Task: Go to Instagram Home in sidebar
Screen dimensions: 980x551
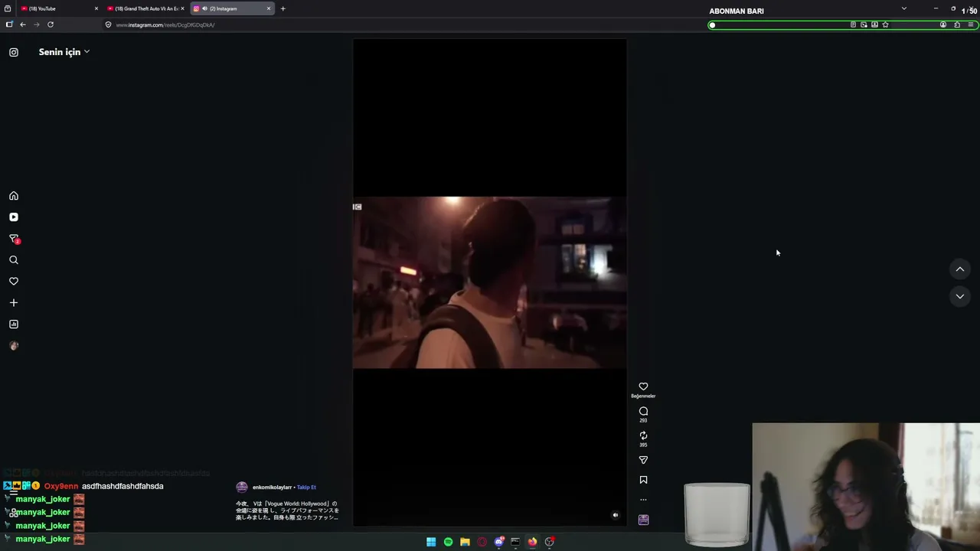Action: (x=14, y=196)
